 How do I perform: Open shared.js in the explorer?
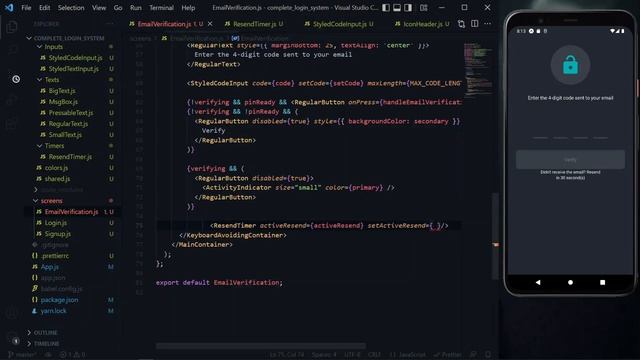click(57, 179)
